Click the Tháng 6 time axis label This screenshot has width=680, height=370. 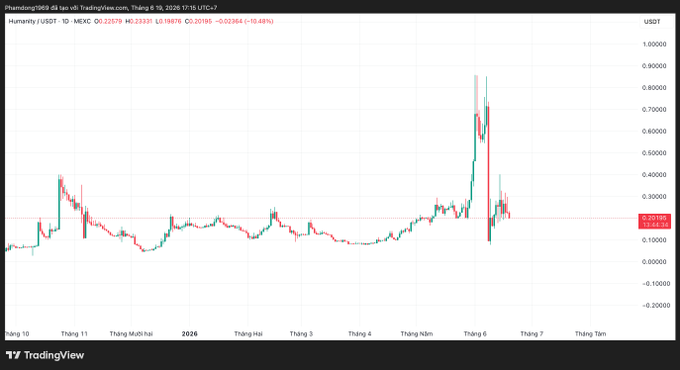click(x=475, y=334)
